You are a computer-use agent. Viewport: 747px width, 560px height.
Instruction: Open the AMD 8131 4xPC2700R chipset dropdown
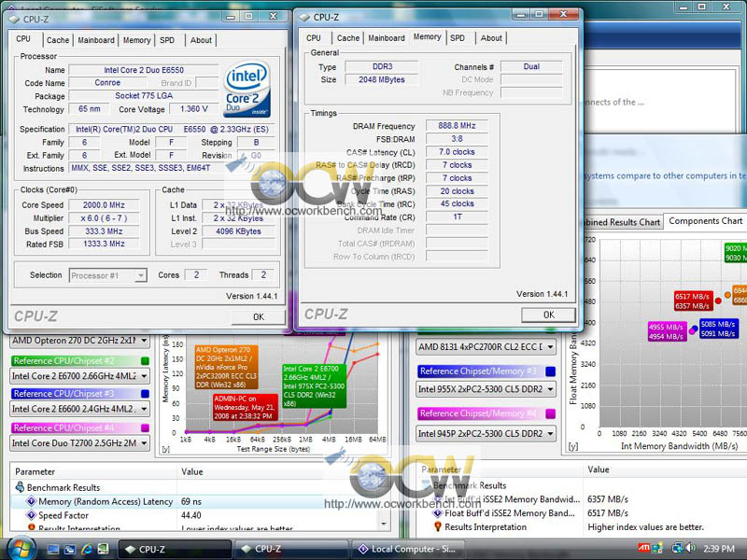(550, 346)
